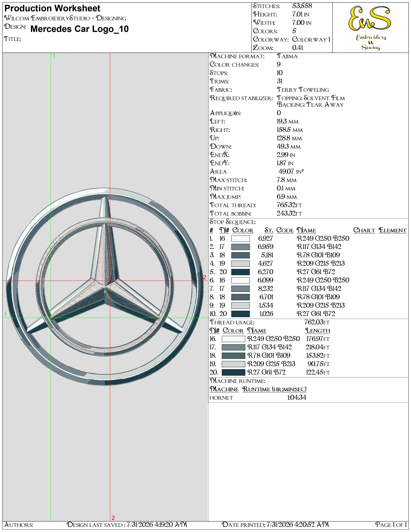Click the EndY value "1.87 in"

click(285, 163)
